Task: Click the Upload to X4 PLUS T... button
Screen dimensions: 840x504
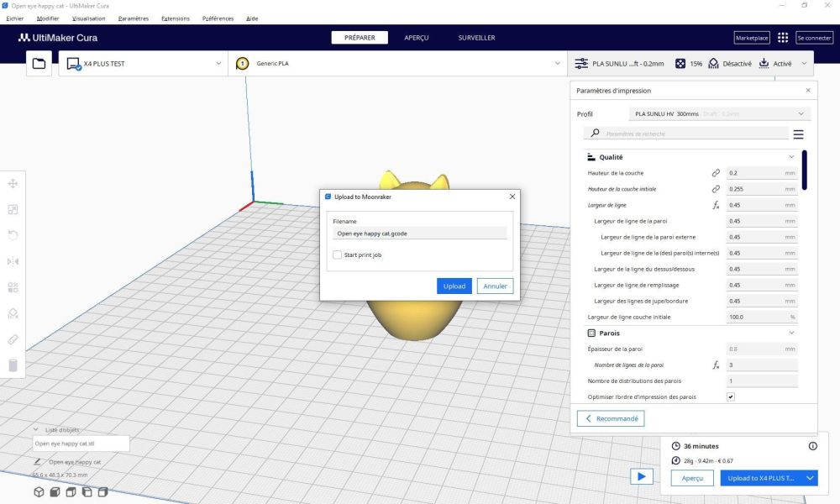Action: coord(761,478)
